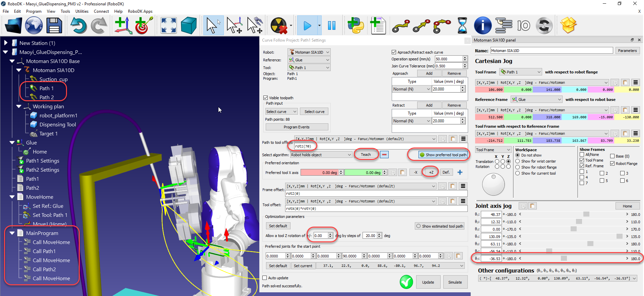644x296 pixels.
Task: Add a Python program icon
Action: pos(356,25)
